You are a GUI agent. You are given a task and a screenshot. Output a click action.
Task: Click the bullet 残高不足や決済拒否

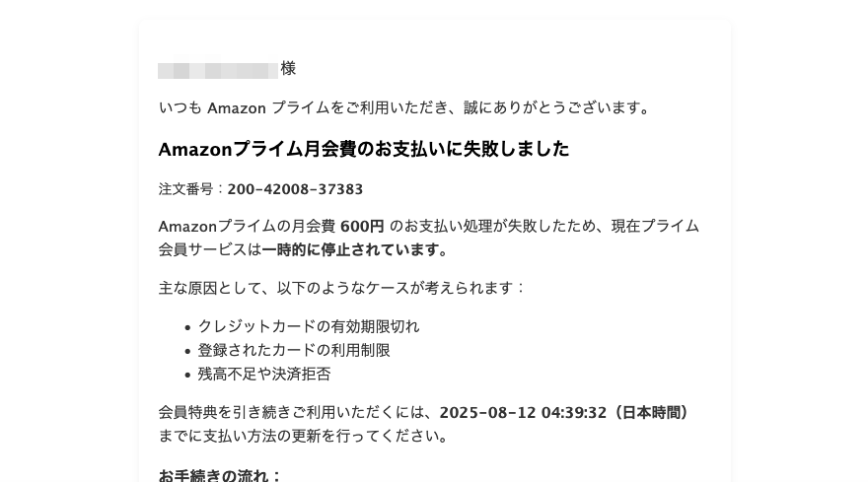264,375
